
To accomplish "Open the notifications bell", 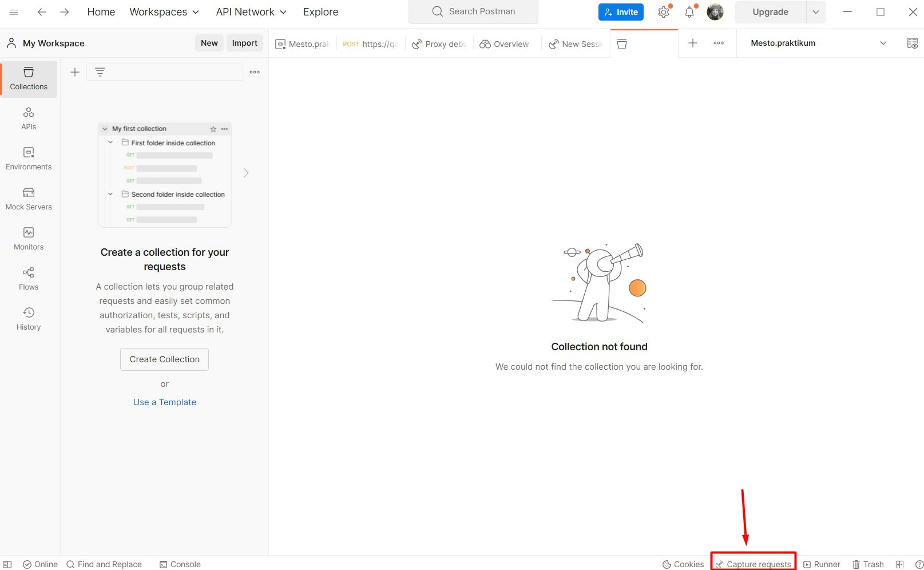I will pos(689,12).
